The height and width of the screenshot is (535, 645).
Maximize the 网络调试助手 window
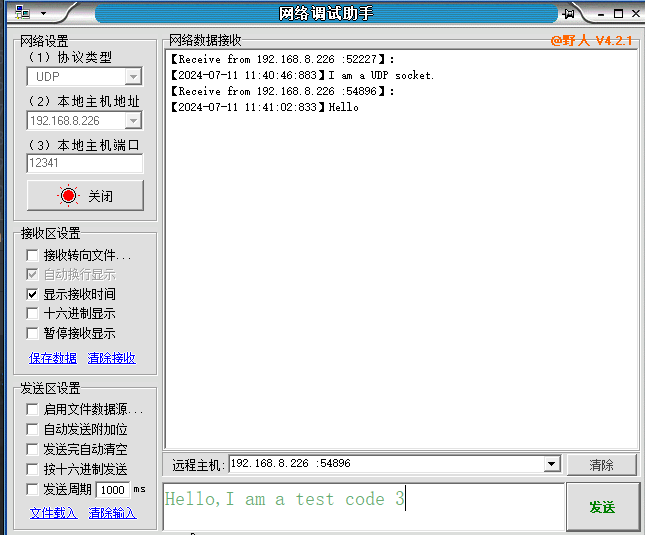(618, 14)
